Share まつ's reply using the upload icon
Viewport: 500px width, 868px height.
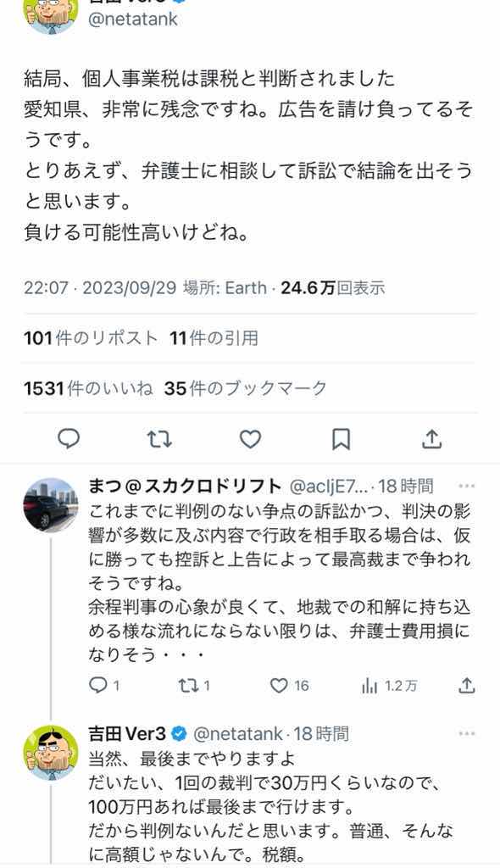tap(467, 686)
